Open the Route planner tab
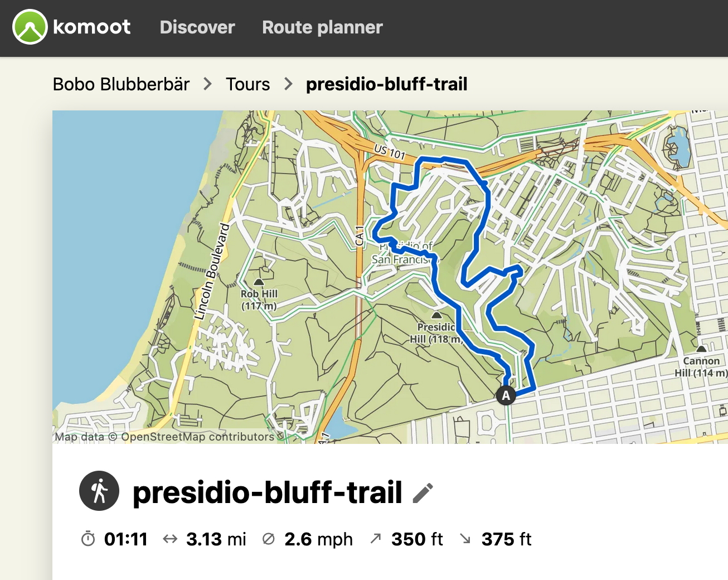Viewport: 728px width, 580px height. pyautogui.click(x=322, y=27)
